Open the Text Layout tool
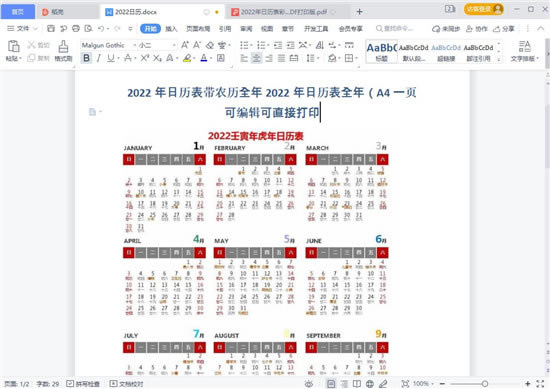This screenshot has width=550, height=389. tap(524, 51)
